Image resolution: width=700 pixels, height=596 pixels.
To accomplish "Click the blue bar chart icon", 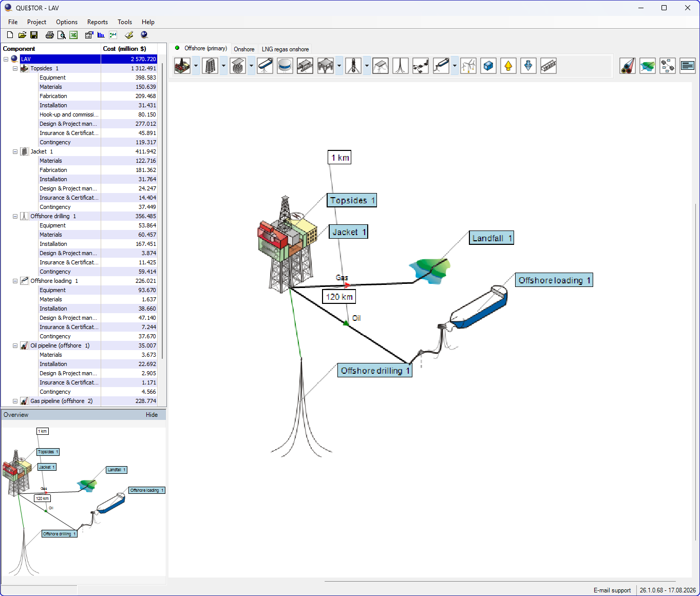I will pyautogui.click(x=101, y=35).
